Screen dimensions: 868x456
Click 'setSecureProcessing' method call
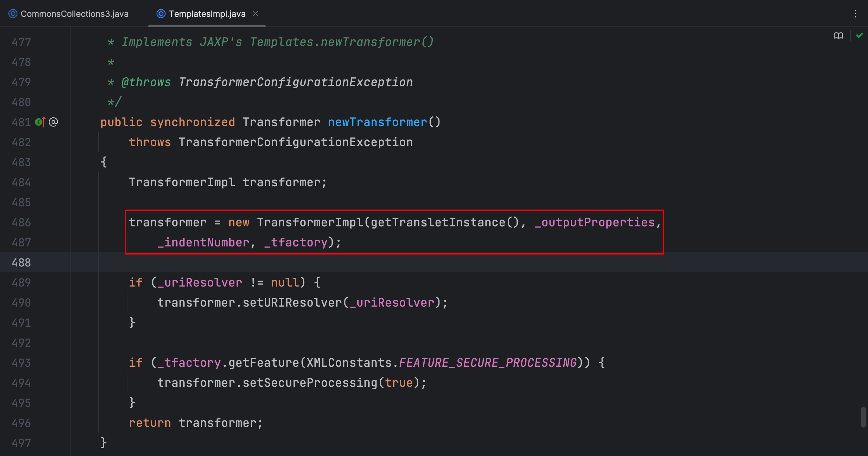[x=310, y=383]
